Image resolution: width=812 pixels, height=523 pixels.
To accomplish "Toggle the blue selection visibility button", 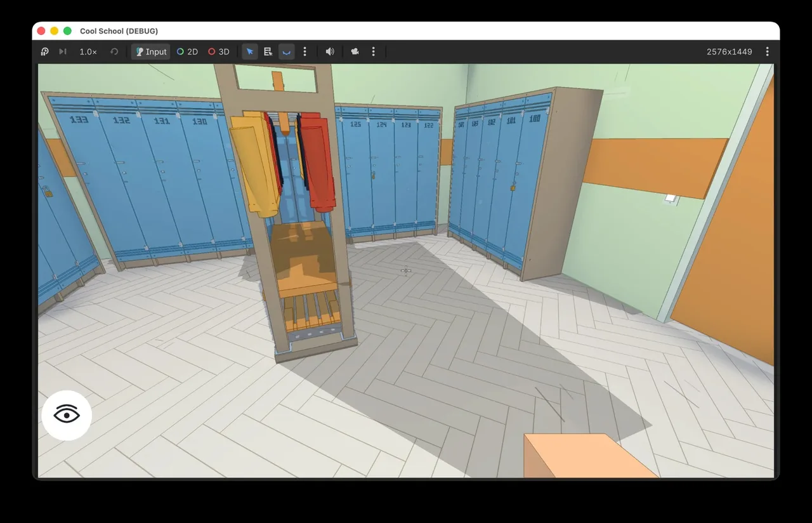I will tap(287, 51).
